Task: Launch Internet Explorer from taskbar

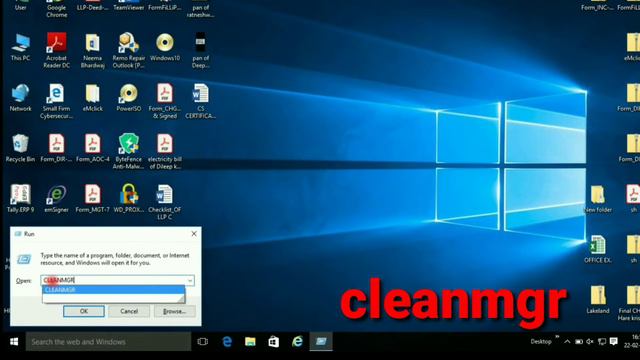Action: [298, 342]
